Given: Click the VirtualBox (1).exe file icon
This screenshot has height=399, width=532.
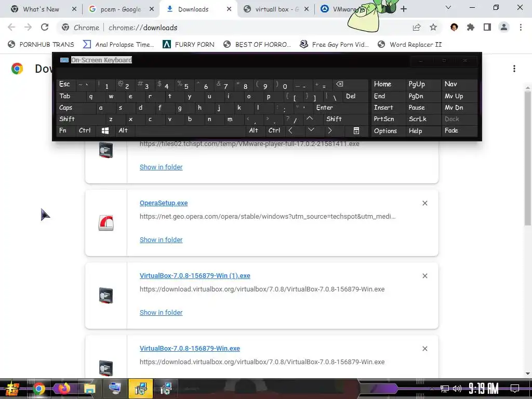Looking at the screenshot, I should (x=106, y=296).
